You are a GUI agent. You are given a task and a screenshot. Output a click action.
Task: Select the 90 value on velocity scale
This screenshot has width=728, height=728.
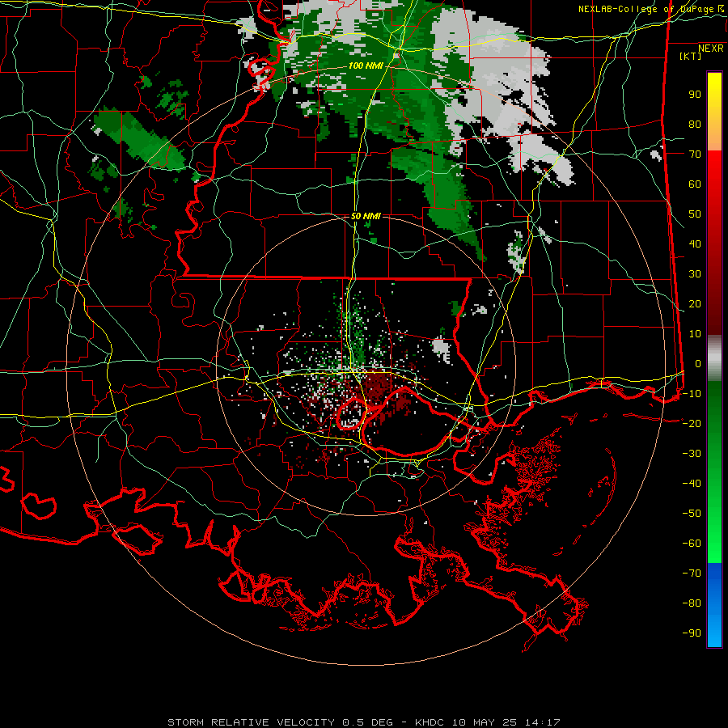pyautogui.click(x=695, y=95)
